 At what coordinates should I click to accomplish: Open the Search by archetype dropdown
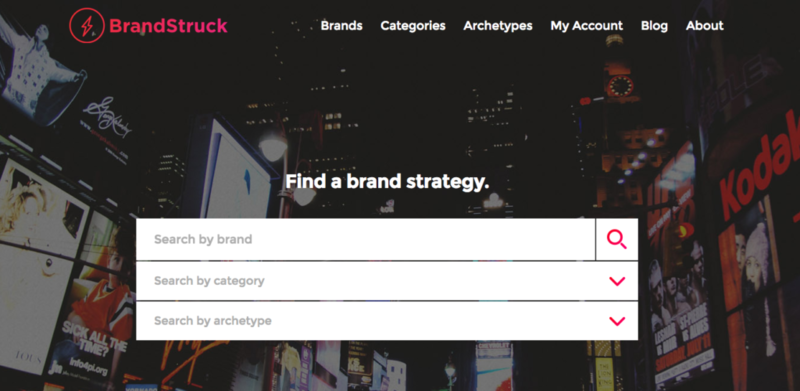pos(387,321)
